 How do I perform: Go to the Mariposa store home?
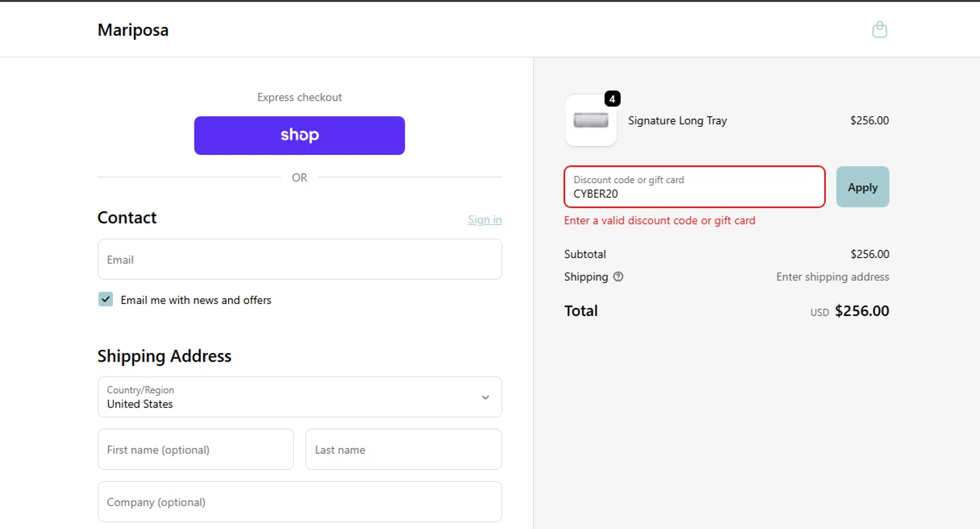coord(133,30)
